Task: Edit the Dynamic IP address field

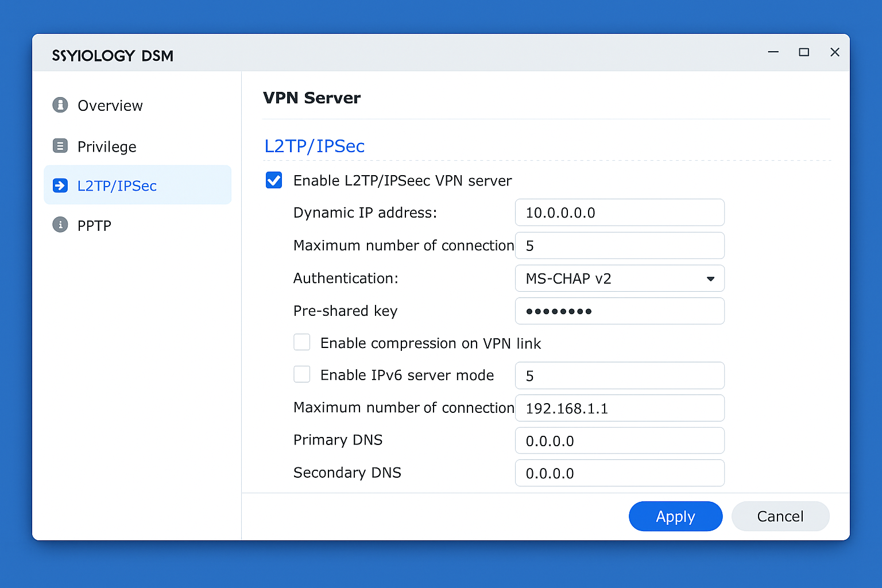Action: [619, 212]
